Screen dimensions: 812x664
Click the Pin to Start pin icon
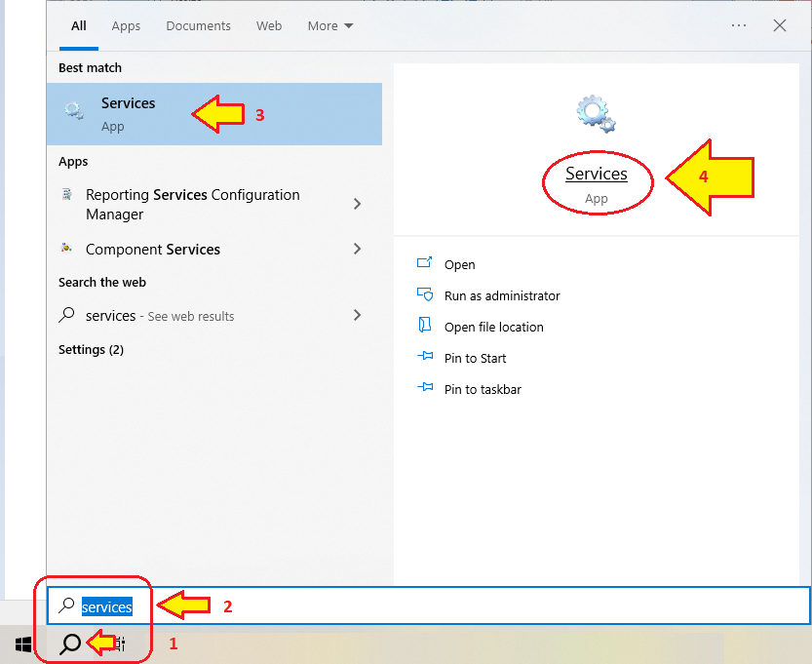point(425,356)
